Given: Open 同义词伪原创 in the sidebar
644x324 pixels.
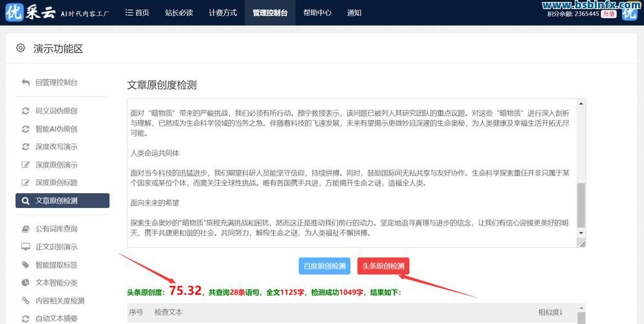Looking at the screenshot, I should (56, 111).
